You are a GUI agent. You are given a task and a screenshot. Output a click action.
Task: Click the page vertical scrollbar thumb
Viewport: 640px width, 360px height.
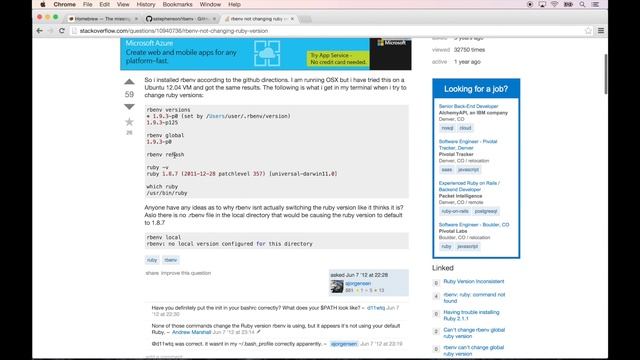605,73
